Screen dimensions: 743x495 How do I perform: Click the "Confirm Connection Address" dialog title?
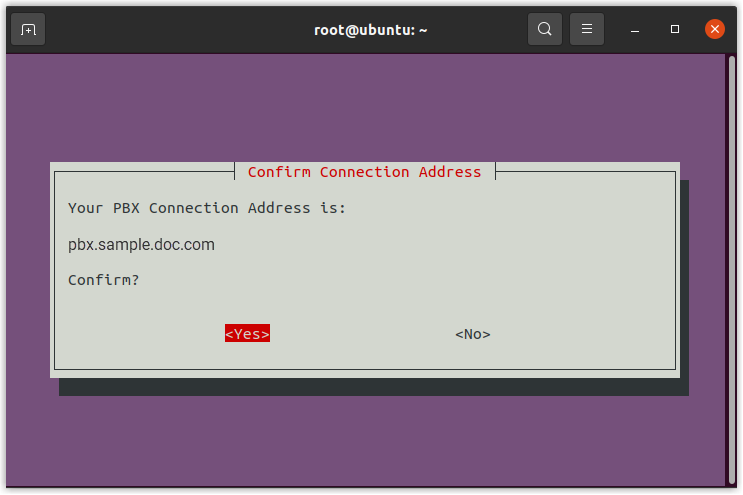coord(364,172)
